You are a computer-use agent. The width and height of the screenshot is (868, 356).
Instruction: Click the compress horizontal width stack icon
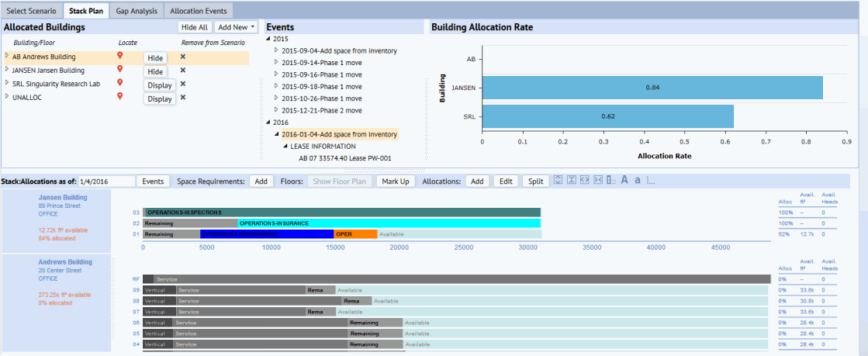pos(598,181)
